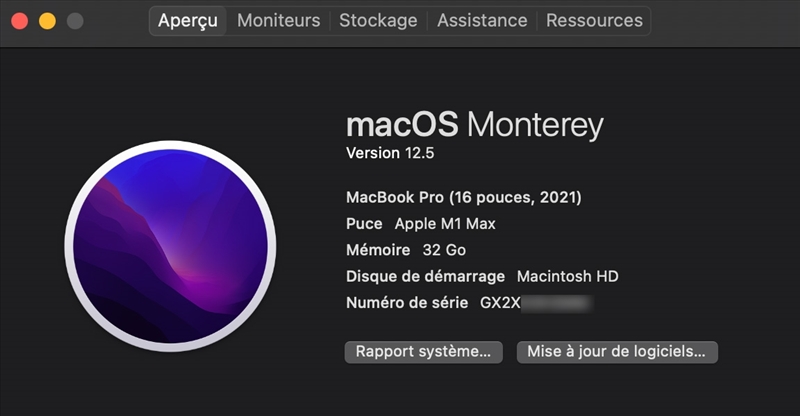Image resolution: width=800 pixels, height=416 pixels.
Task: Select the Aperçu tab
Action: pyautogui.click(x=188, y=20)
